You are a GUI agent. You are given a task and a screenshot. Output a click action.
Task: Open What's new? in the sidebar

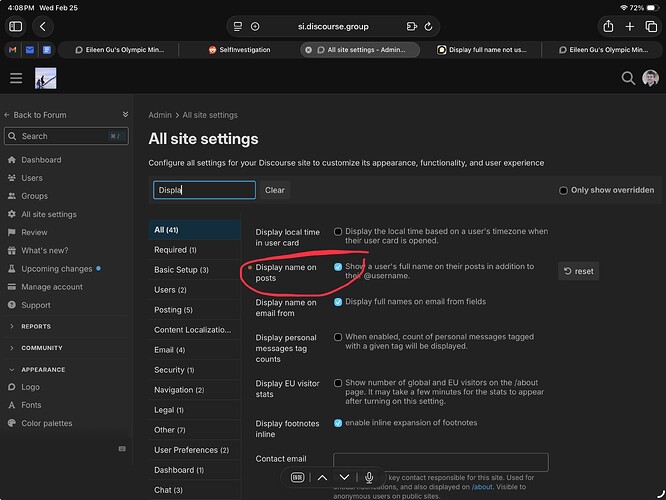click(45, 250)
